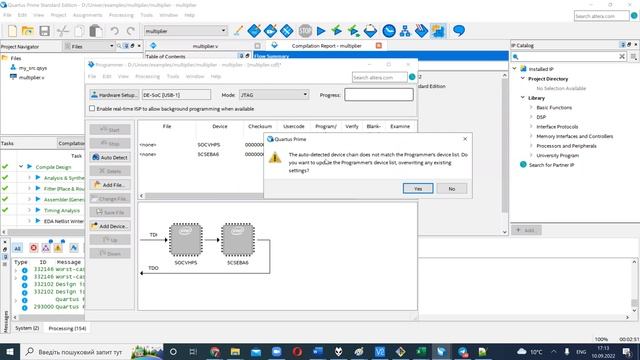This screenshot has height=360, width=640.
Task: Toggle warning messages yellow triangle filter
Action: (58, 248)
